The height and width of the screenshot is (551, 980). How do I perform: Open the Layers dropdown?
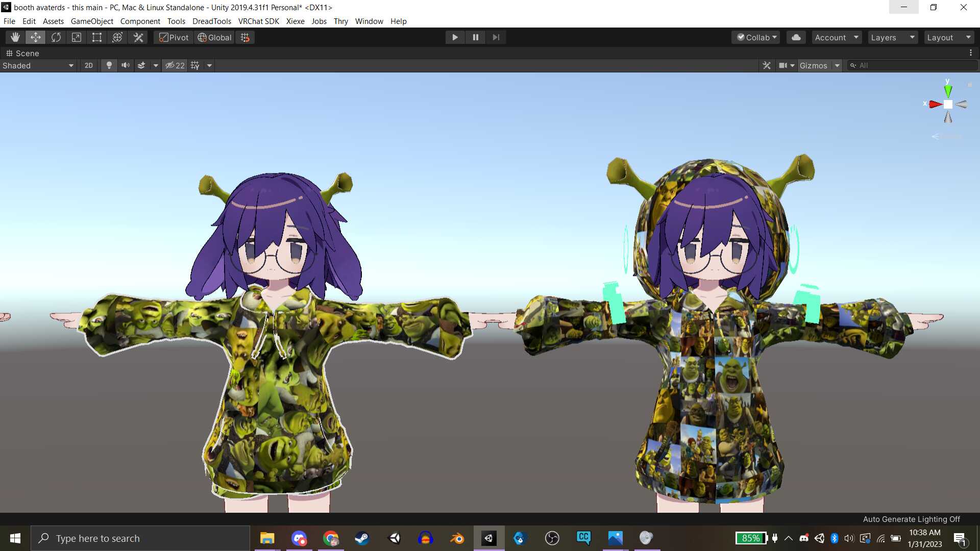click(x=892, y=37)
